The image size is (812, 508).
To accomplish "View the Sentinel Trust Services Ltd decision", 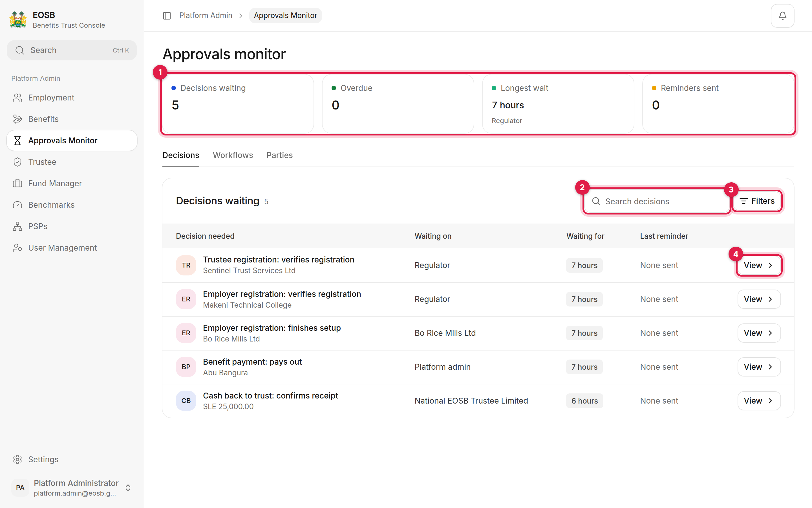I will click(x=759, y=265).
